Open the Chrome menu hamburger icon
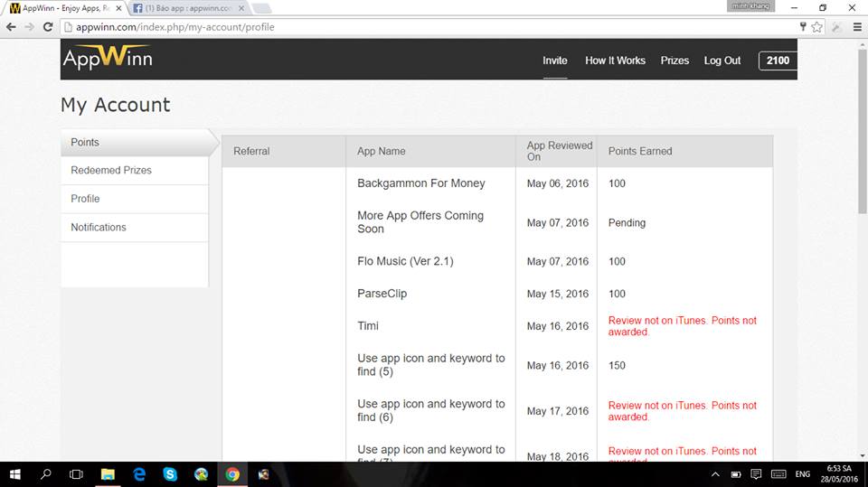The height and width of the screenshot is (487, 868). click(x=857, y=26)
